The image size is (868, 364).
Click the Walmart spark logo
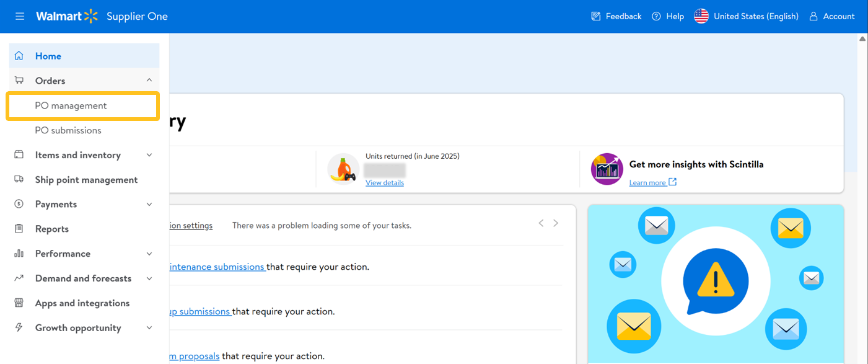coord(91,16)
